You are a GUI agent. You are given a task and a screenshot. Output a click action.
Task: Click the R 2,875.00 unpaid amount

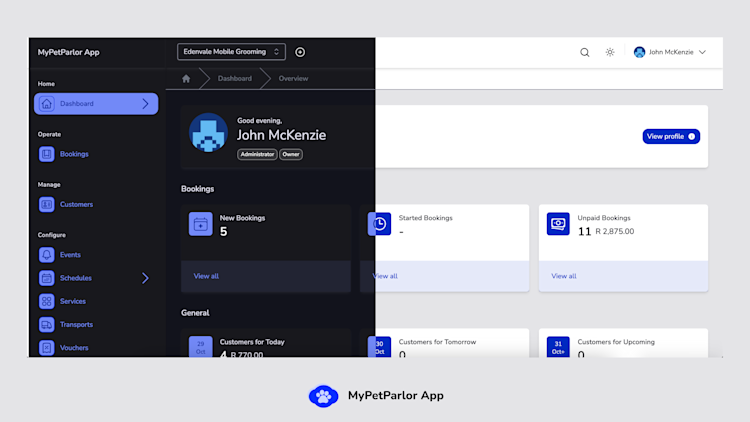[x=615, y=232]
